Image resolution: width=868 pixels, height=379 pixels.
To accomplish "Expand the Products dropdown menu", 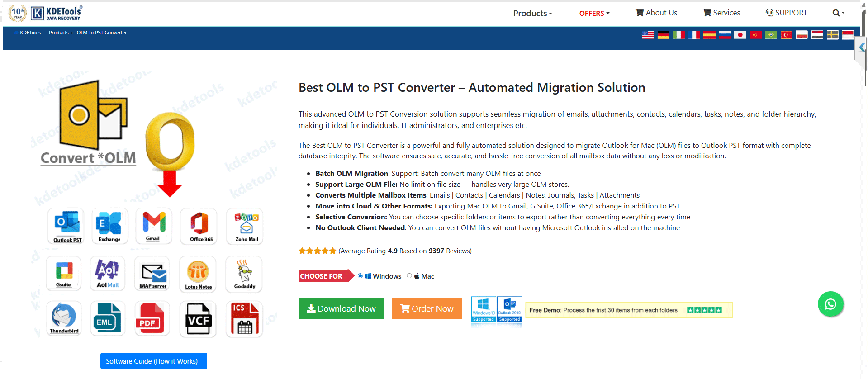I will pyautogui.click(x=532, y=14).
